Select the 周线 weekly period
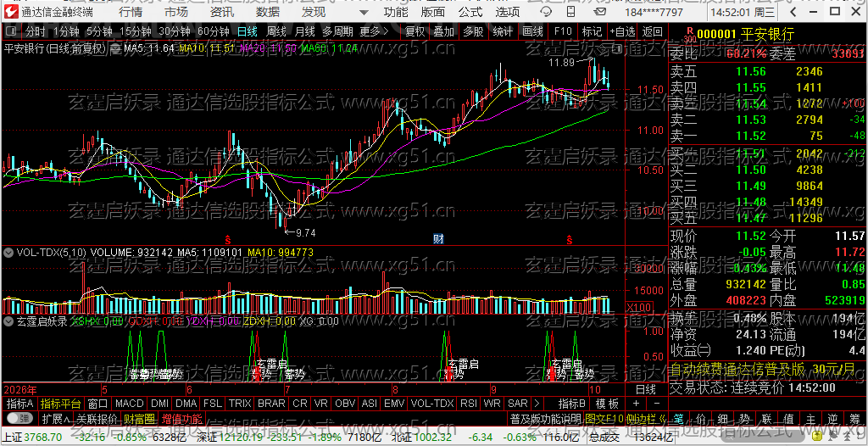The height and width of the screenshot is (446, 868). pos(276,31)
